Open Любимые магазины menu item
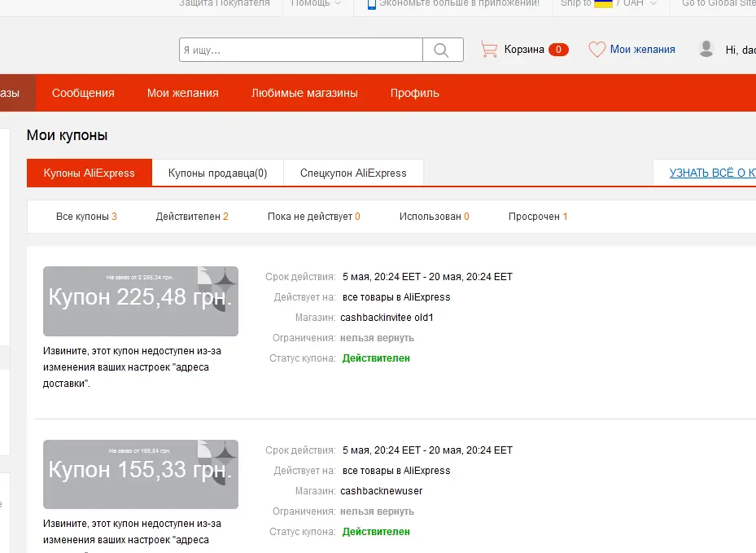The width and height of the screenshot is (756, 553). [304, 93]
